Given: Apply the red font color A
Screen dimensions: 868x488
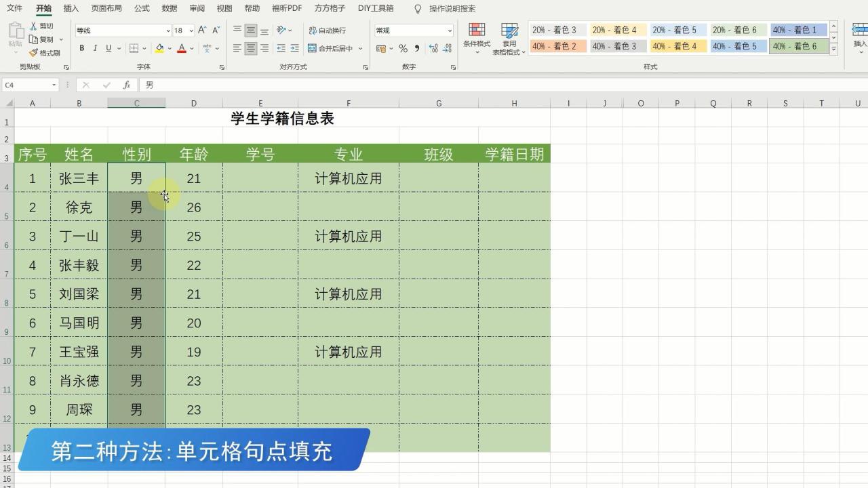Looking at the screenshot, I should (181, 48).
